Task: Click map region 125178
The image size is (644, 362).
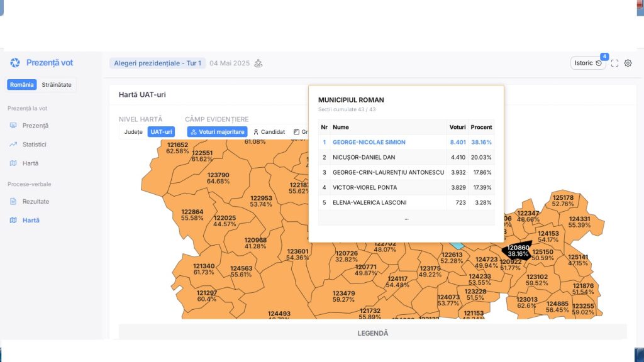Action: coord(563,200)
